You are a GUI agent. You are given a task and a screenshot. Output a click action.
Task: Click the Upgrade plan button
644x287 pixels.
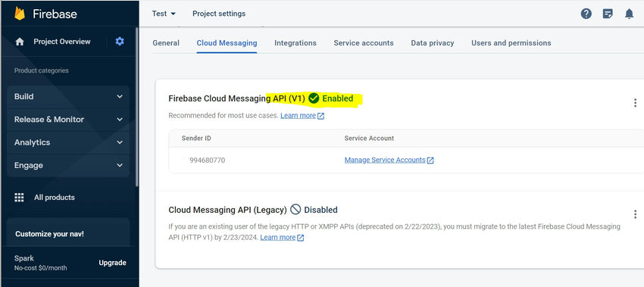pyautogui.click(x=113, y=263)
